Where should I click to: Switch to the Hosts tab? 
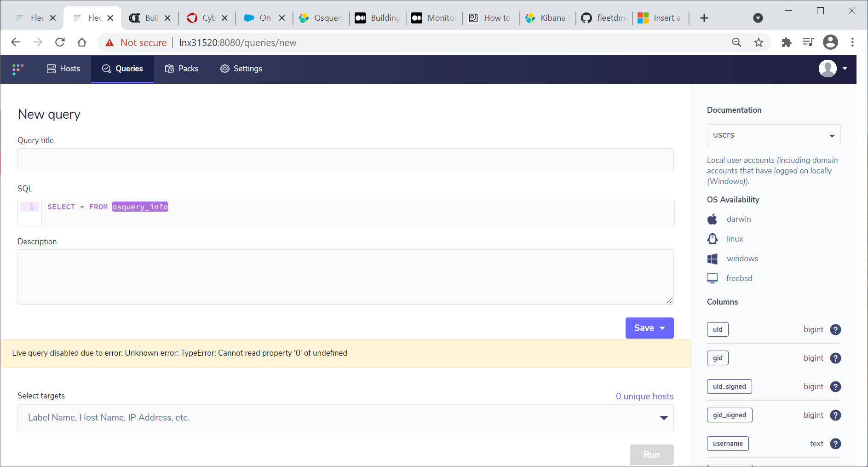(63, 69)
